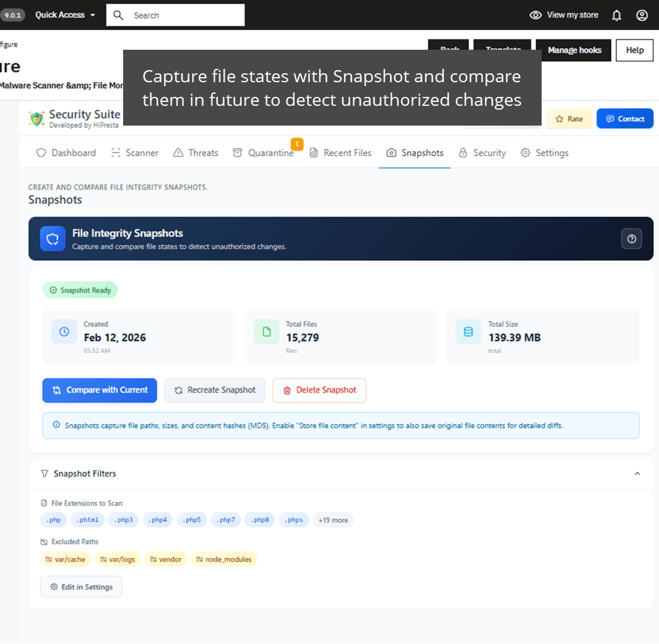659x644 pixels.
Task: Open the Dashboard tab
Action: (x=66, y=153)
